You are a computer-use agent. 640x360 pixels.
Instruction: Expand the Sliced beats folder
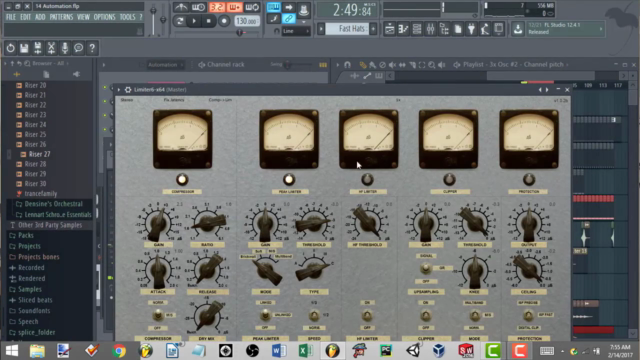click(35, 300)
